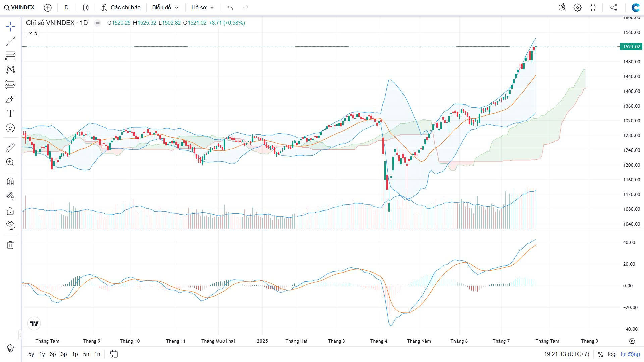This screenshot has height=362, width=644.
Task: Click the VNINDEX symbol search button
Action: (x=19, y=7)
